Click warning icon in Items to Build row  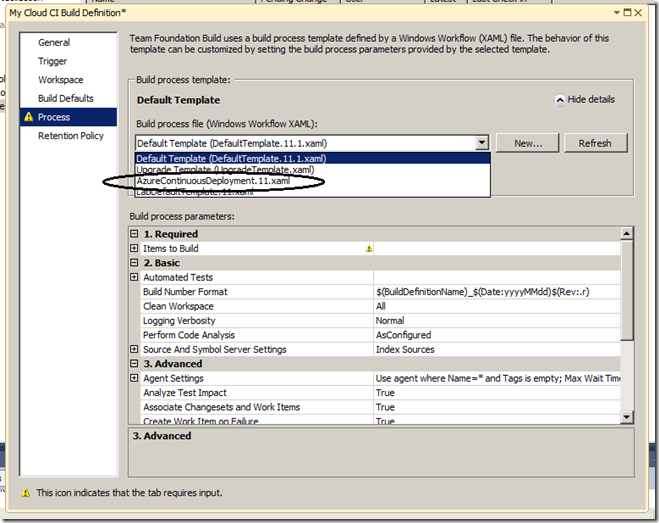point(368,248)
